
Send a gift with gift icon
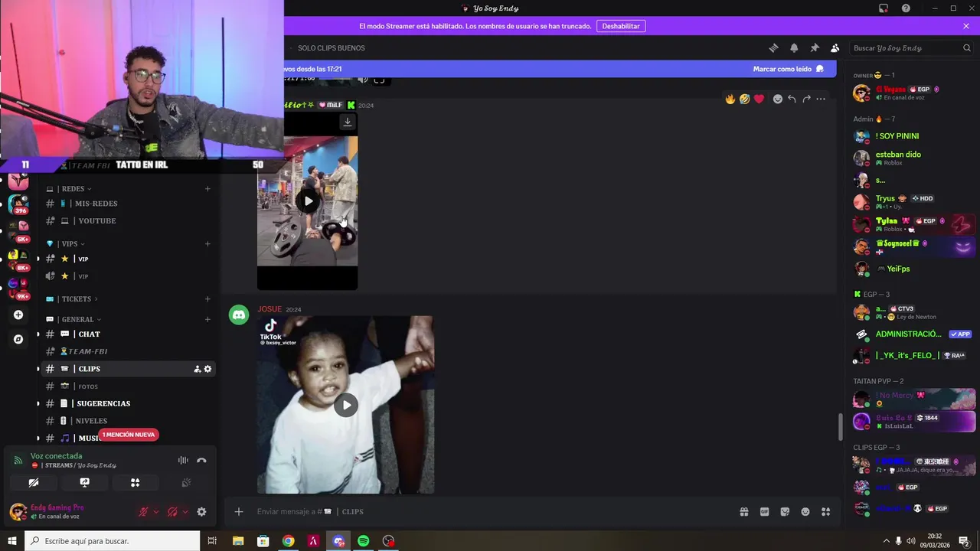[743, 511]
